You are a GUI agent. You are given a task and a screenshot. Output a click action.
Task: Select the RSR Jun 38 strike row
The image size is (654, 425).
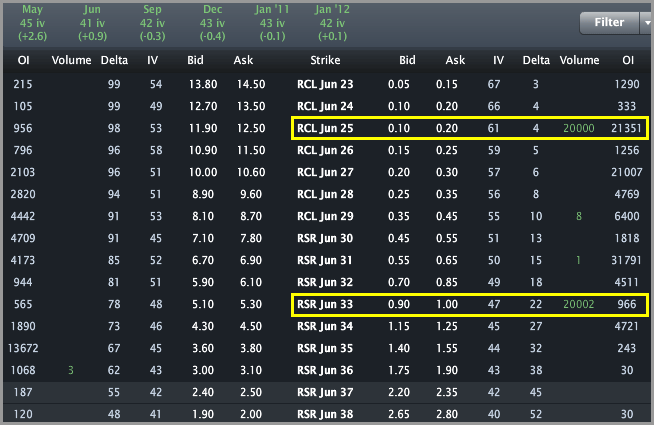tap(325, 414)
